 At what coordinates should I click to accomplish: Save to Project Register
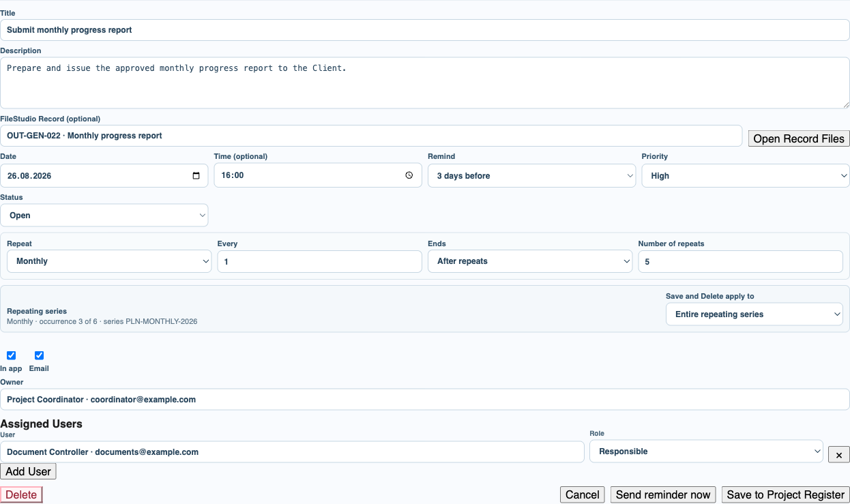click(786, 494)
